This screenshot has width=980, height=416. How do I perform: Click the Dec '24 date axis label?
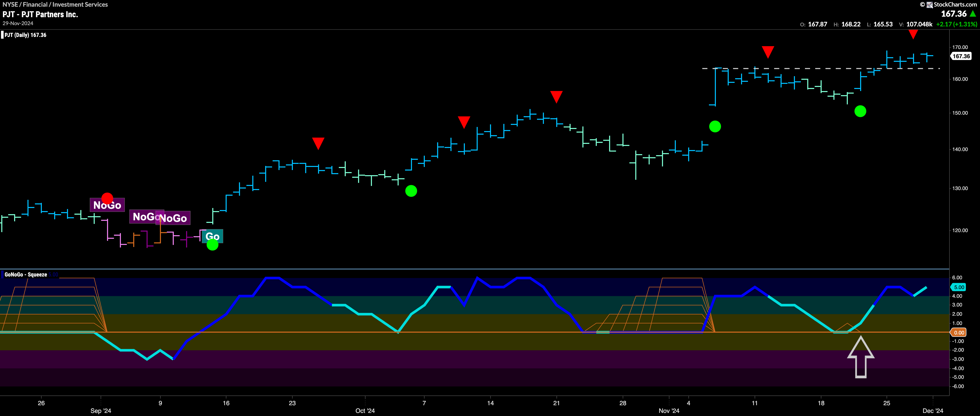point(933,411)
